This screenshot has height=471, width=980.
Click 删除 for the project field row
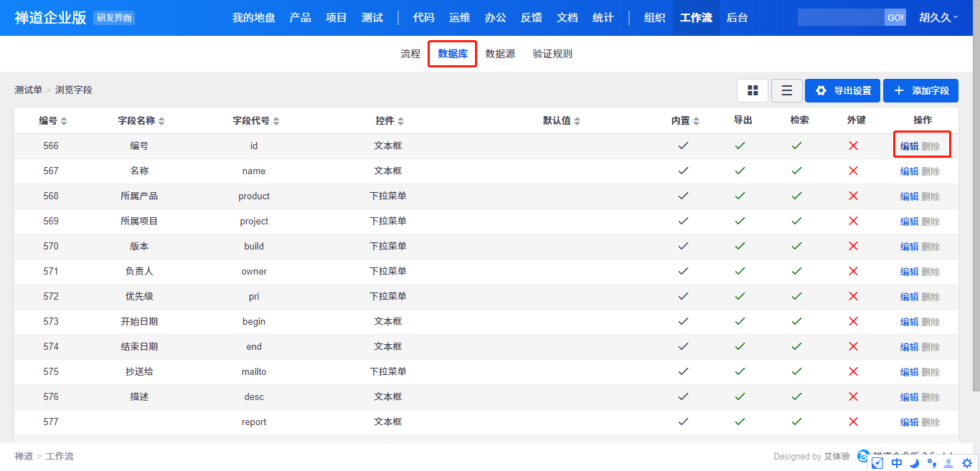pyautogui.click(x=930, y=222)
